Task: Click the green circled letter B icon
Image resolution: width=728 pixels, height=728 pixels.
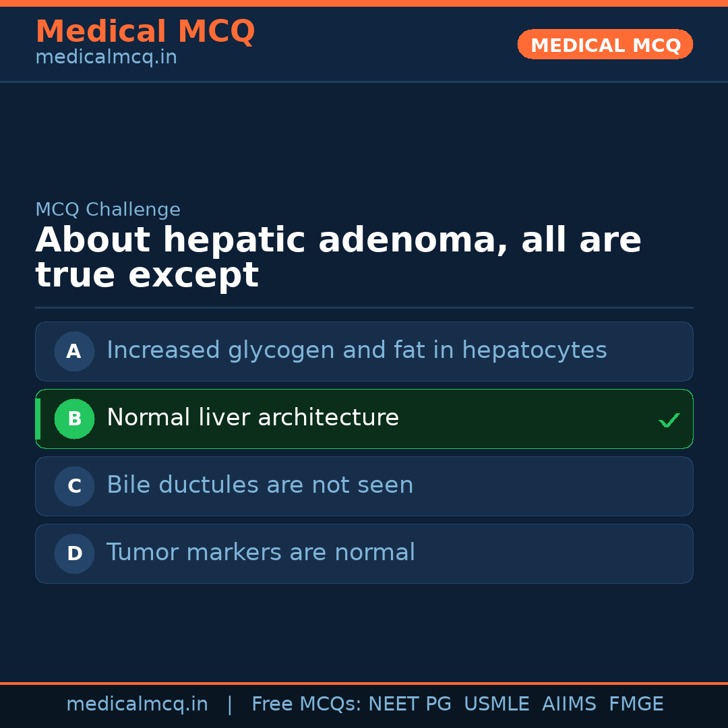Action: pyautogui.click(x=74, y=419)
